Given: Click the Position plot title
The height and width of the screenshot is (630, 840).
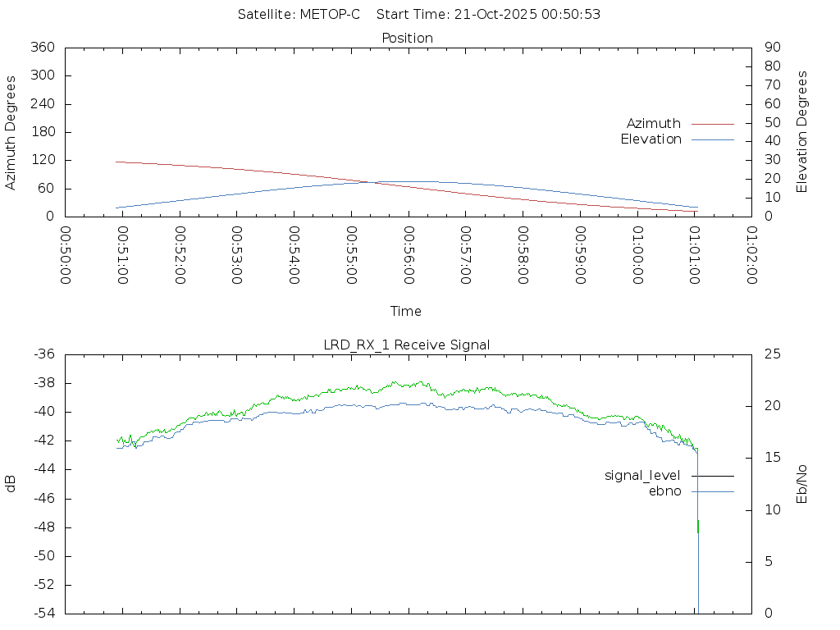Looking at the screenshot, I should pyautogui.click(x=407, y=38).
